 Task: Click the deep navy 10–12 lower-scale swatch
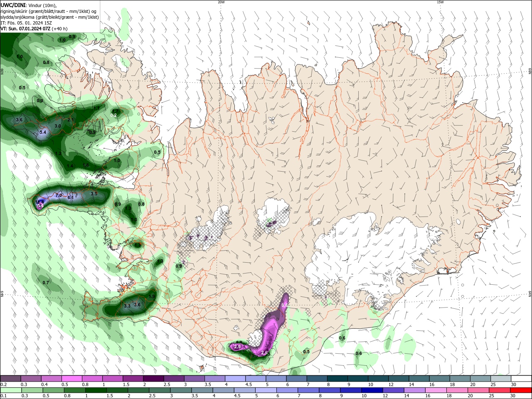[x=372, y=390]
